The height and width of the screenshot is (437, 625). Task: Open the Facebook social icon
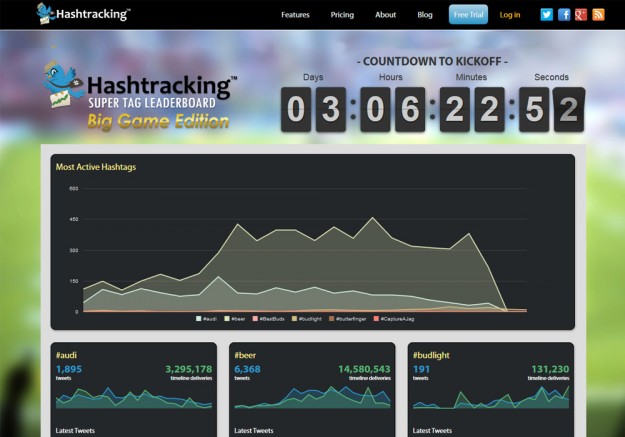coord(564,15)
